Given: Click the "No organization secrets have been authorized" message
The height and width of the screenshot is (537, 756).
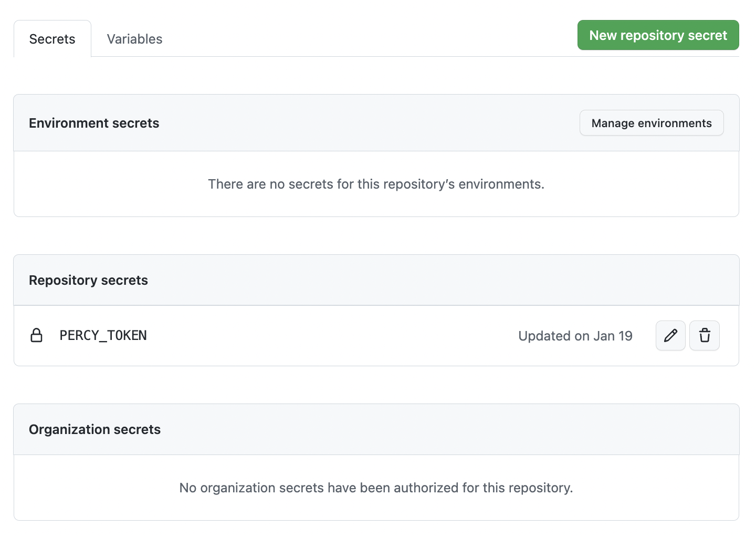Looking at the screenshot, I should [376, 488].
